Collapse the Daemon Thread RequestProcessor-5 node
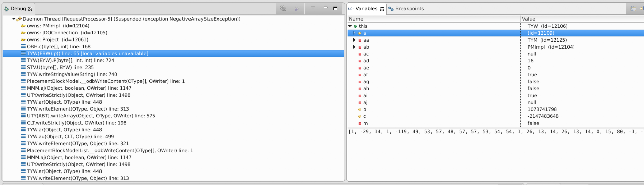Screen dimensions: 644x185 pos(14,19)
